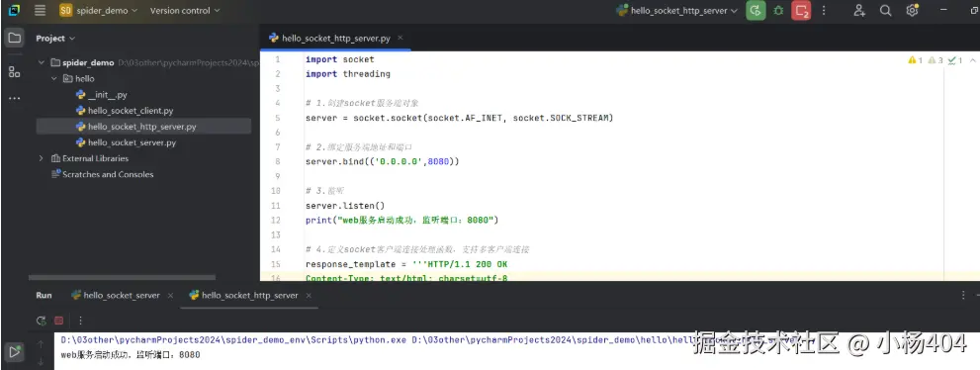Click the Run panel title label

[44, 295]
